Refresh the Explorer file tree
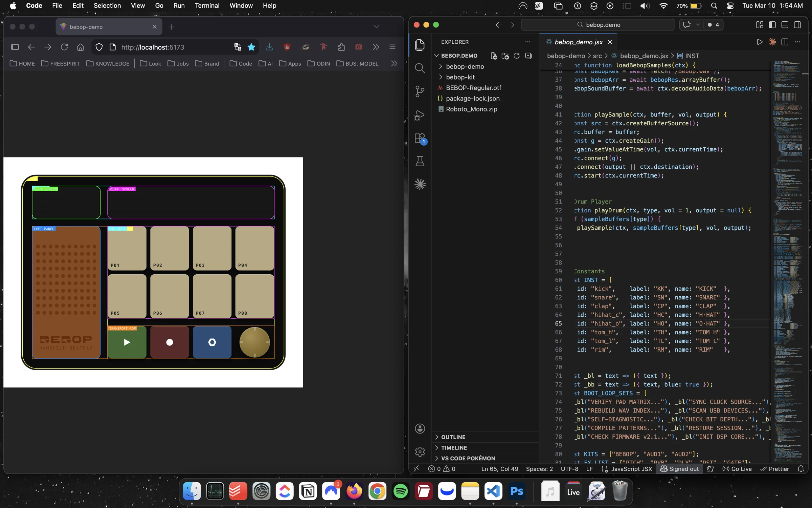 [x=517, y=56]
